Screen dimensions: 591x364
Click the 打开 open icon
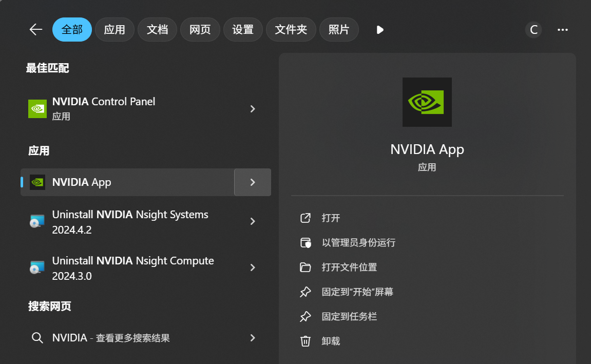[306, 218]
